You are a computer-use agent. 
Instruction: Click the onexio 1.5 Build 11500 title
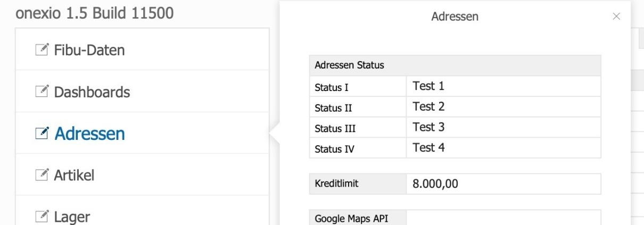pyautogui.click(x=95, y=13)
